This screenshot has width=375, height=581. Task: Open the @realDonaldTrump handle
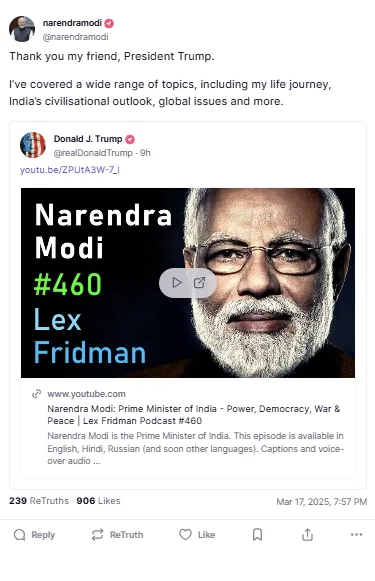(x=93, y=153)
